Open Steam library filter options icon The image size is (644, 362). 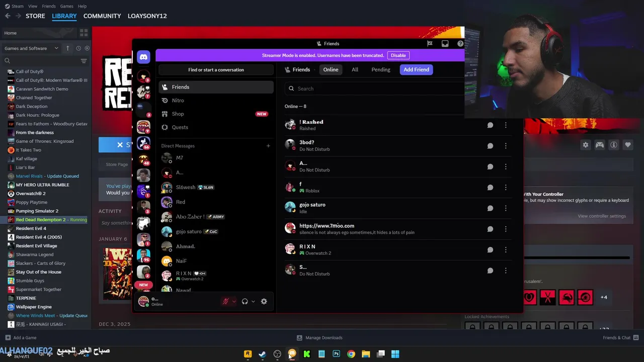[x=84, y=61]
